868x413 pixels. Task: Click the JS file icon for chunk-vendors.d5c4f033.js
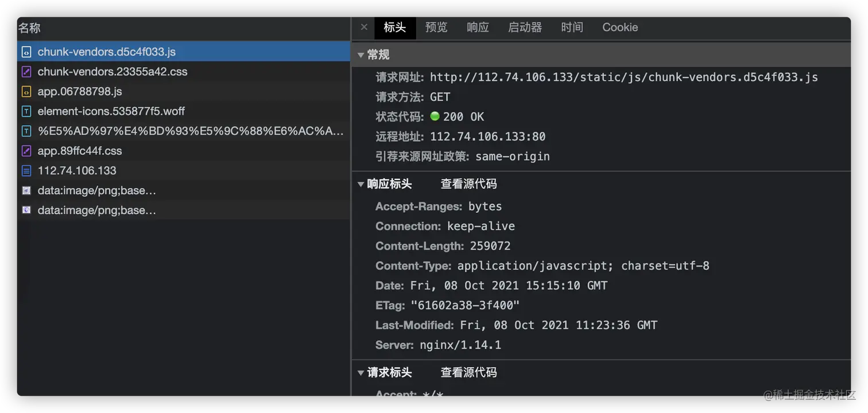tap(26, 52)
